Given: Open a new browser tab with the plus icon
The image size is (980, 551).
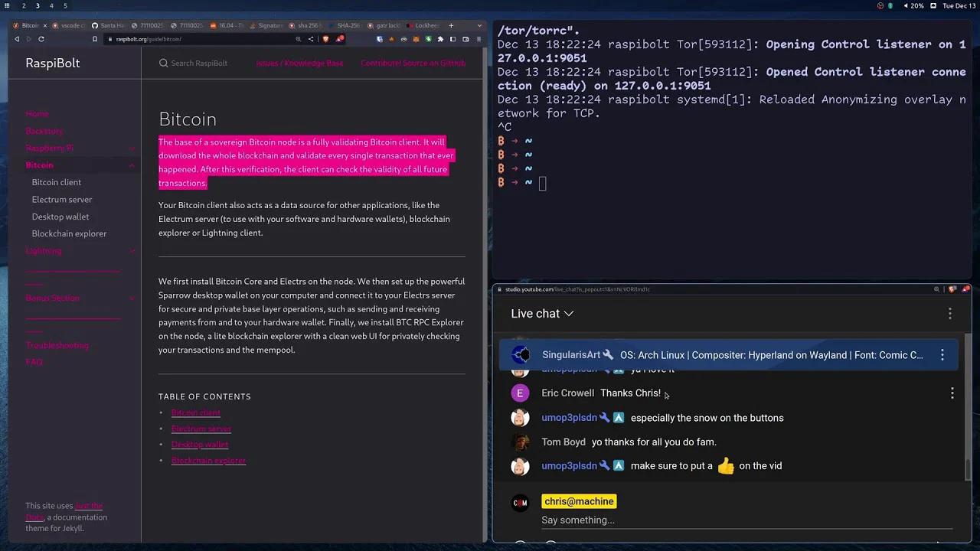Looking at the screenshot, I should tap(452, 25).
